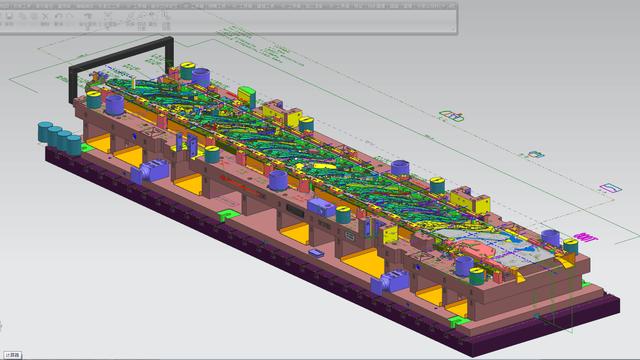Select the row of four teal cylinders on the base
This screenshot has height=360, width=640.
60,138
